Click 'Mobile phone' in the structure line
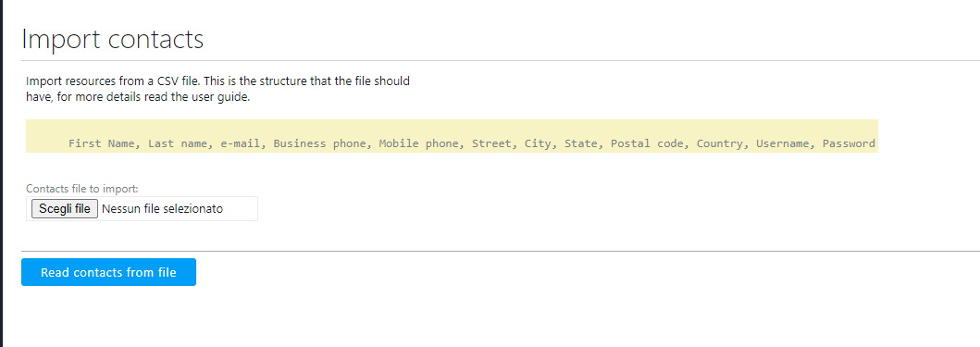980x347 pixels. [x=418, y=143]
